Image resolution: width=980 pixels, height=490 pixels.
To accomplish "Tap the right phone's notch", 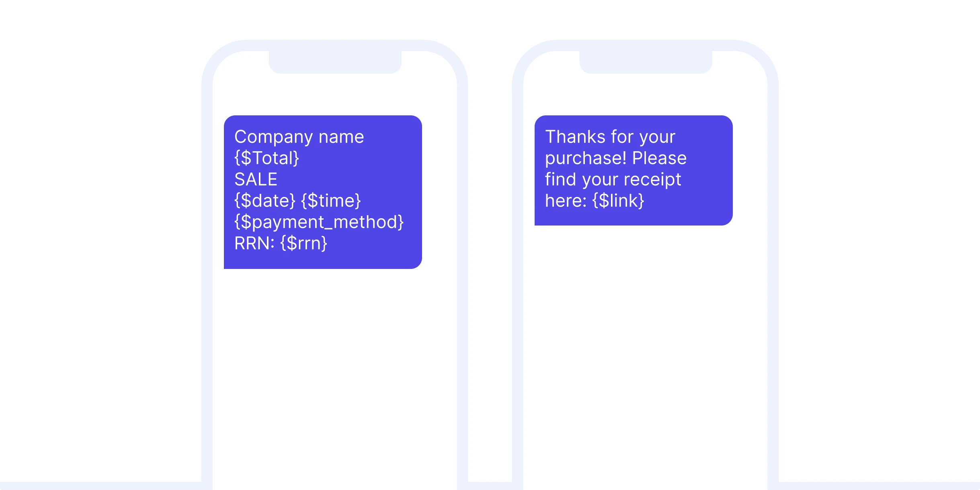I will [x=646, y=62].
